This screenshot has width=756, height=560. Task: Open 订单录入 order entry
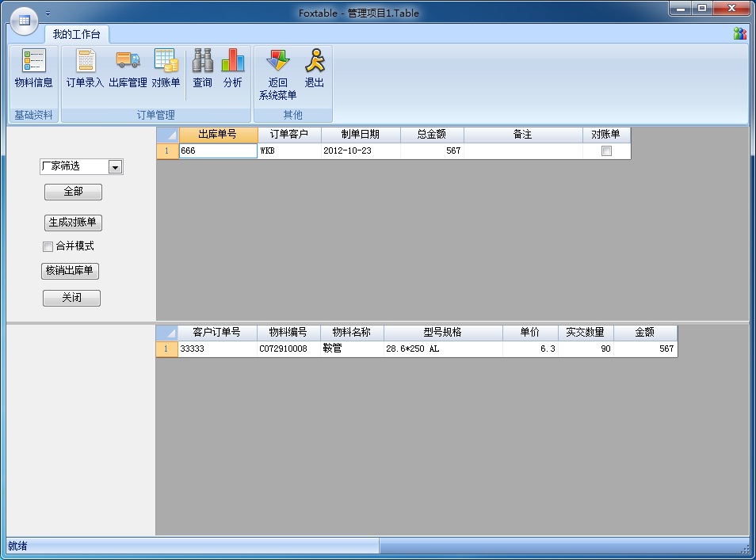pos(86,68)
